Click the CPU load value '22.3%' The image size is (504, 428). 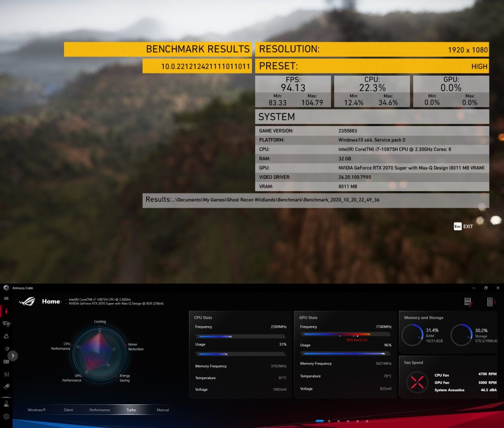(x=372, y=88)
